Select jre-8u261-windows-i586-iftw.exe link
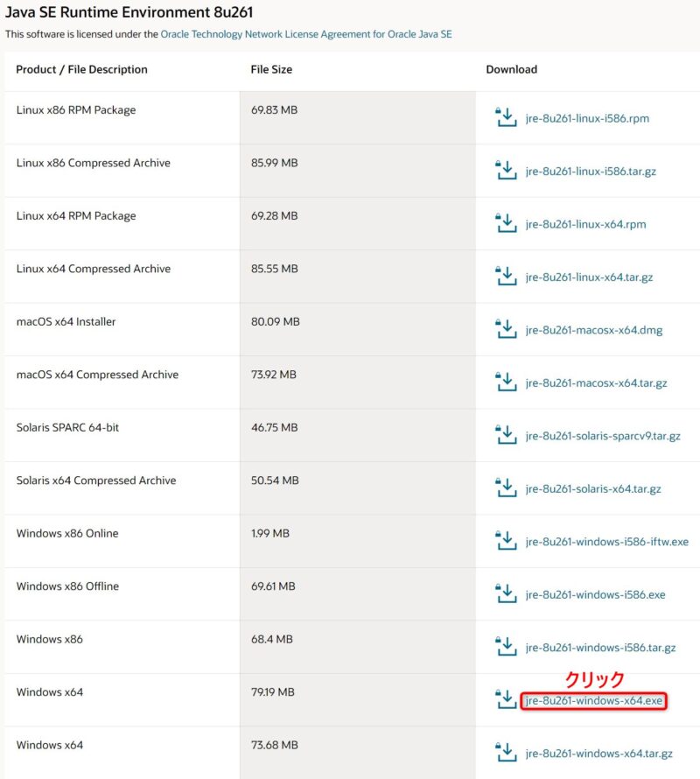 (606, 542)
